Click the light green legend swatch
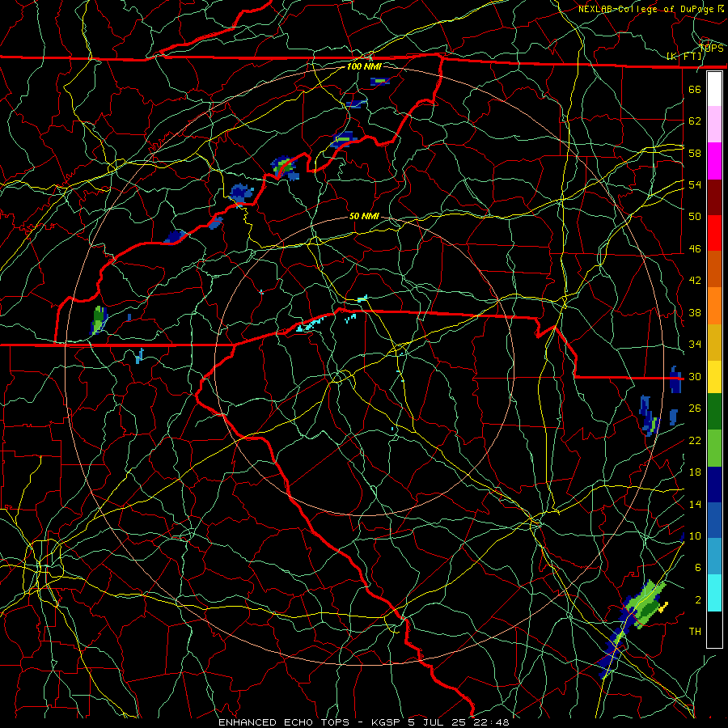The image size is (728, 728). (x=714, y=448)
